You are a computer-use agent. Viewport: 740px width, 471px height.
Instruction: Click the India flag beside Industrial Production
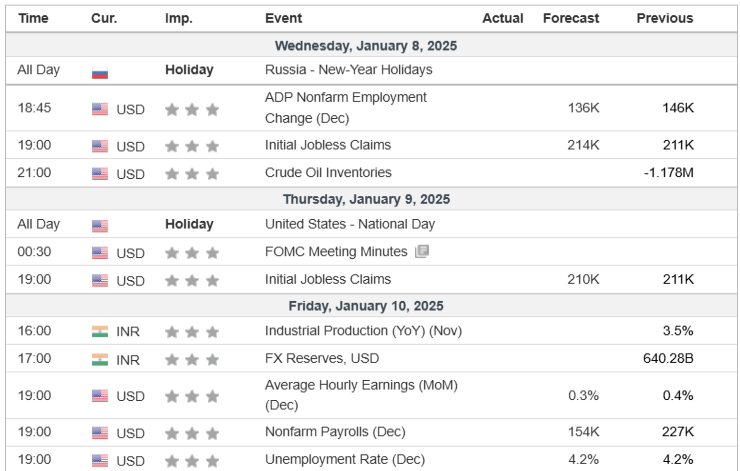click(100, 332)
